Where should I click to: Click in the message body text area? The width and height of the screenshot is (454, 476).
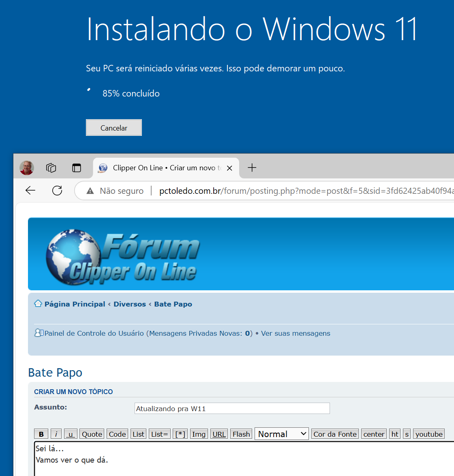[x=244, y=459]
